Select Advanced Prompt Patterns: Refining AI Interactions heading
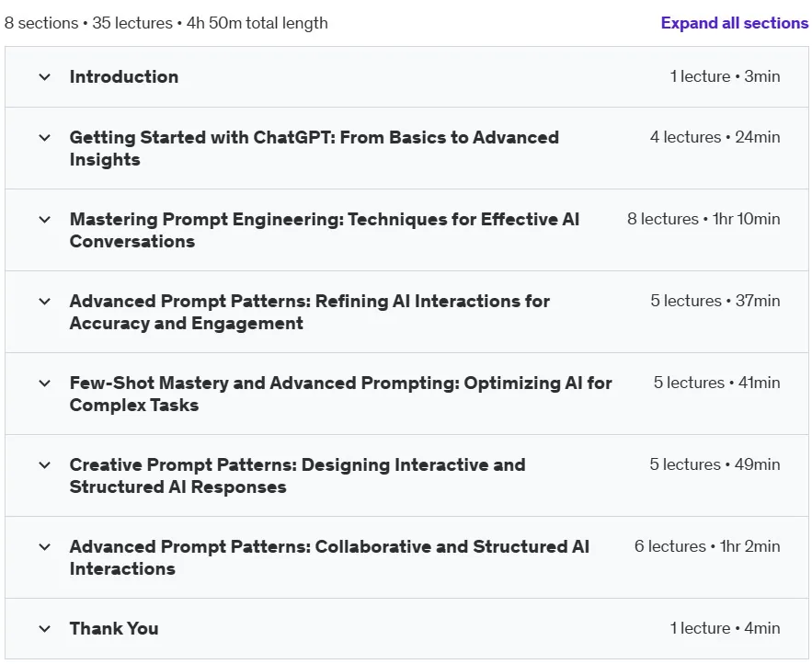This screenshot has width=812, height=664. 310,313
